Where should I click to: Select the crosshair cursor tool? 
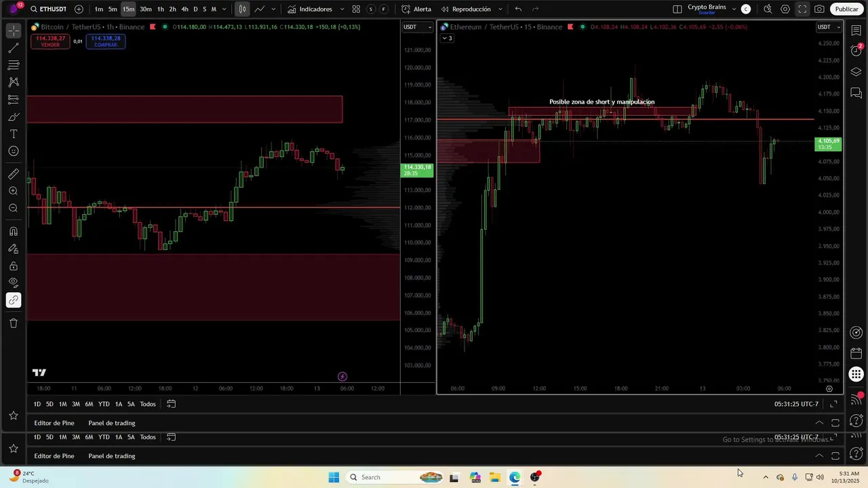tap(14, 31)
